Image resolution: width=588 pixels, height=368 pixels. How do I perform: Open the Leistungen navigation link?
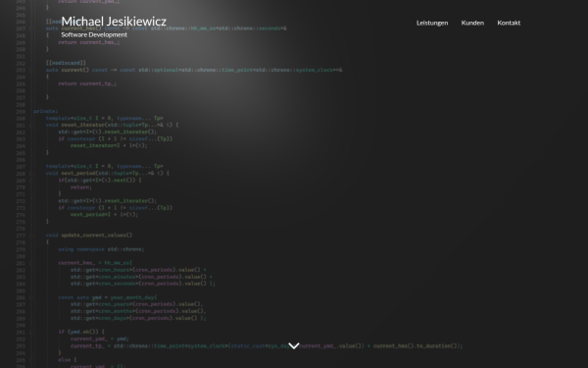(432, 23)
